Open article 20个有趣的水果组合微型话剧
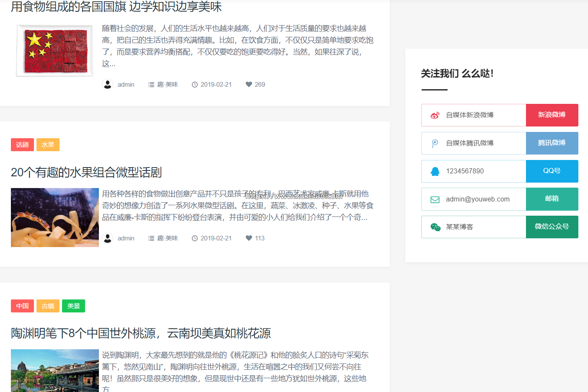This screenshot has height=392, width=588. (x=86, y=172)
